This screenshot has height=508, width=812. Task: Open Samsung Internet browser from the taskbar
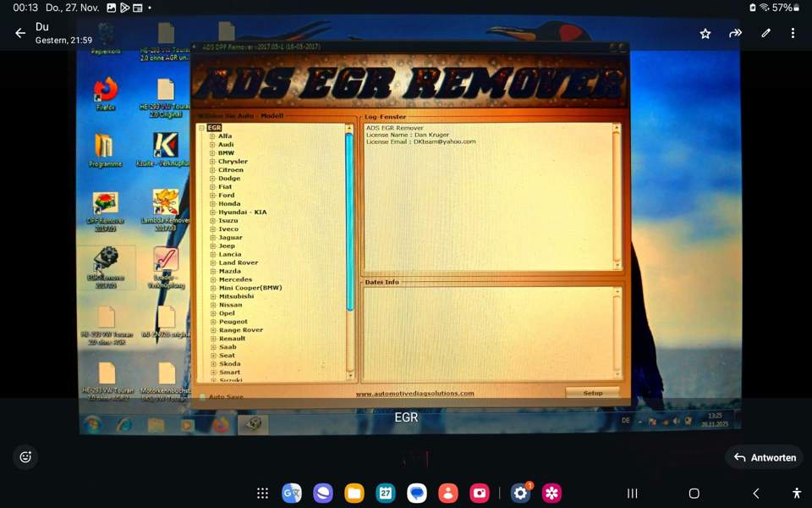[323, 493]
